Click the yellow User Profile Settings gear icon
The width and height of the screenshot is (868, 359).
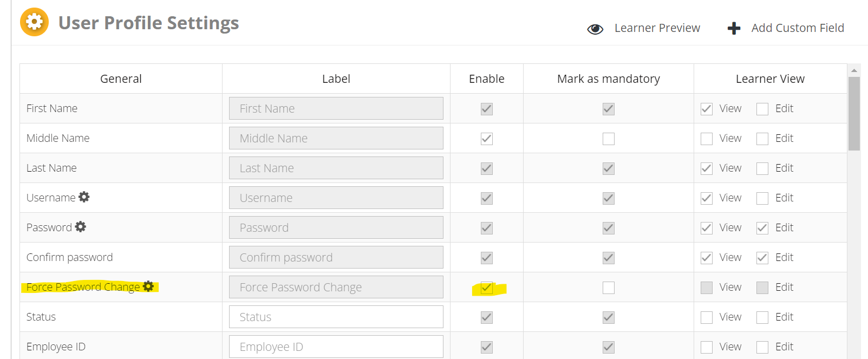[x=34, y=22]
